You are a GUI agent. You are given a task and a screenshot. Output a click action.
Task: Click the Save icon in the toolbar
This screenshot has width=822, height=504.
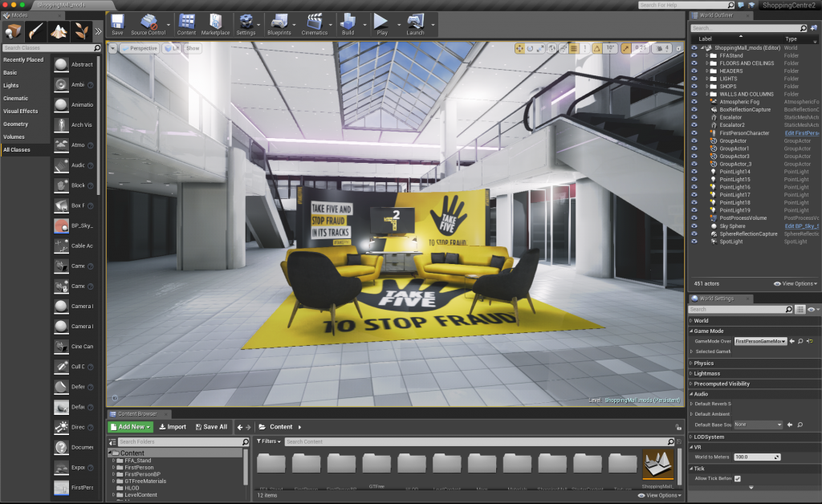coord(117,22)
